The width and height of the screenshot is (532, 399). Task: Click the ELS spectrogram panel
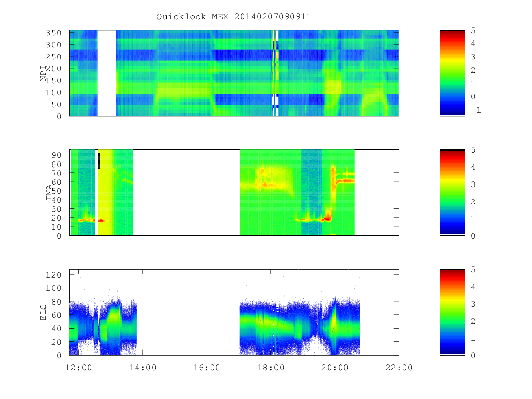point(234,312)
